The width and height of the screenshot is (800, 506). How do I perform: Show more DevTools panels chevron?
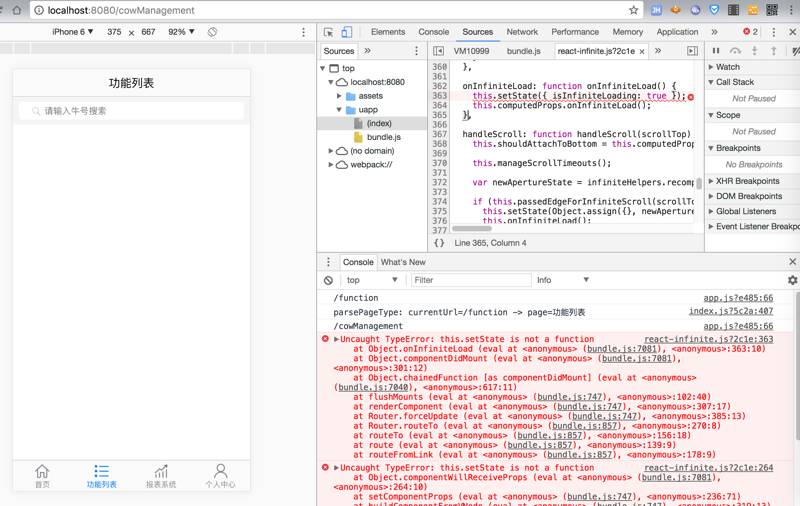click(714, 32)
